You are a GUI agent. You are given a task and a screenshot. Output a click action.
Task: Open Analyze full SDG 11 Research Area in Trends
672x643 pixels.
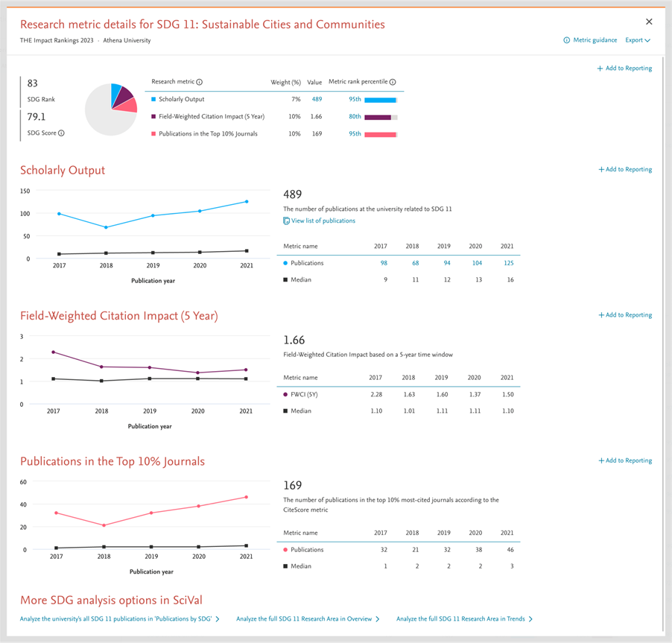point(460,619)
